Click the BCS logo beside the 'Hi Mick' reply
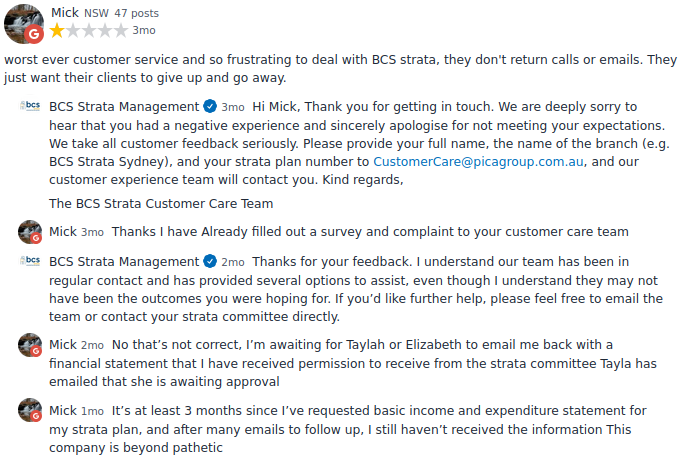The image size is (686, 462). coord(29,106)
